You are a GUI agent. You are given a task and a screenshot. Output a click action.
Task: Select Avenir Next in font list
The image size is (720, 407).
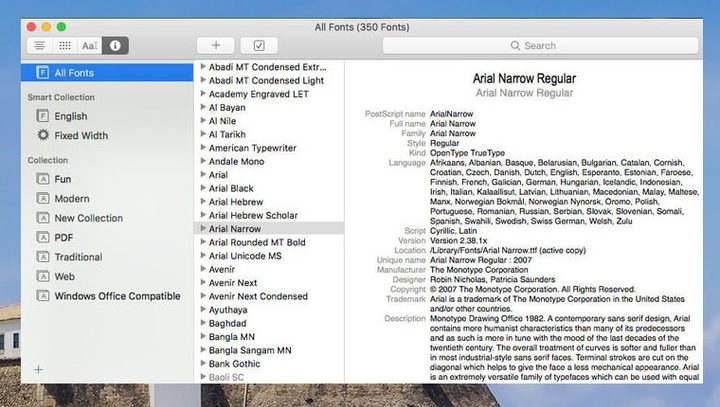[233, 283]
